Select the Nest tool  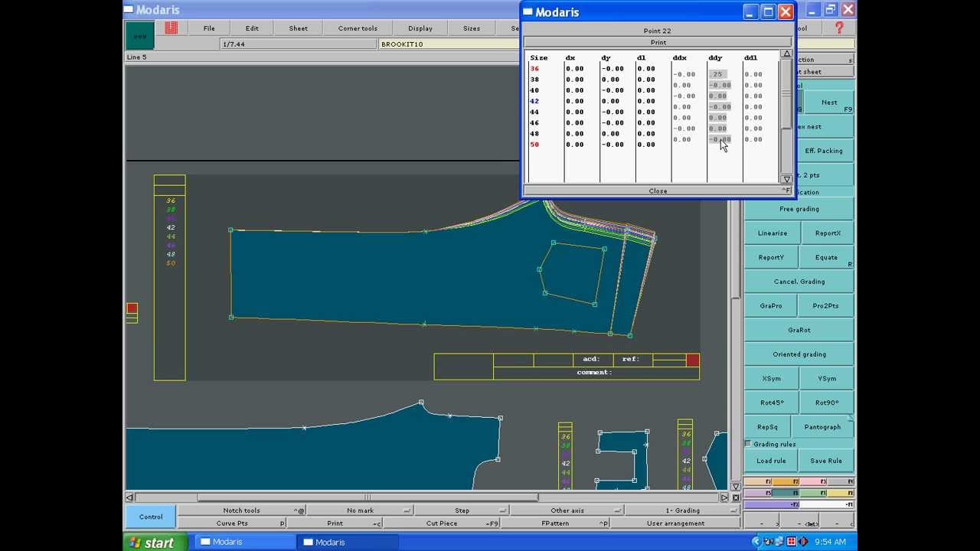tap(829, 103)
